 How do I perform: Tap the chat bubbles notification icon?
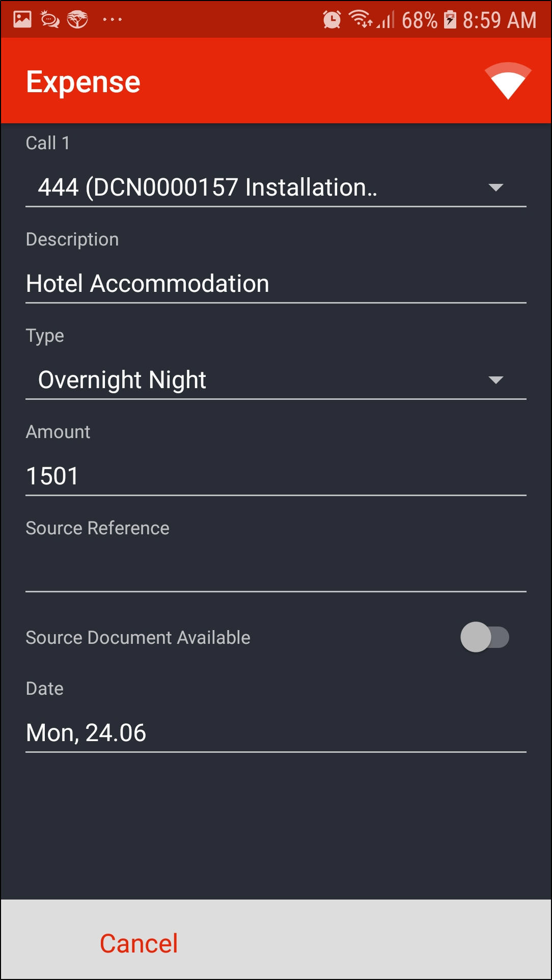50,20
